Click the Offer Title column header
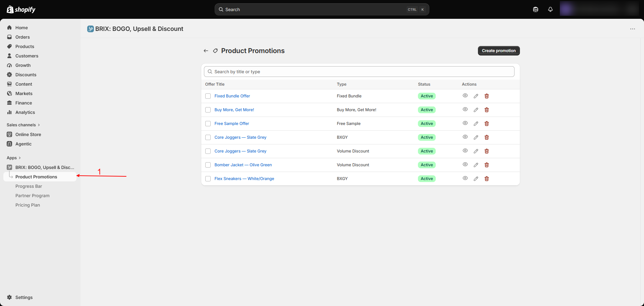This screenshot has height=306, width=644. coord(215,84)
